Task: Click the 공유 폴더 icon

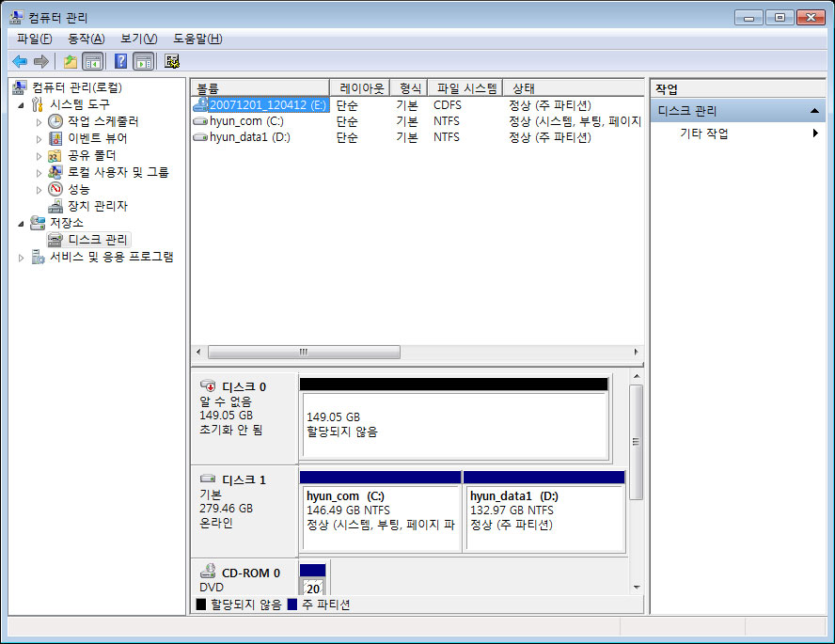Action: (x=55, y=155)
